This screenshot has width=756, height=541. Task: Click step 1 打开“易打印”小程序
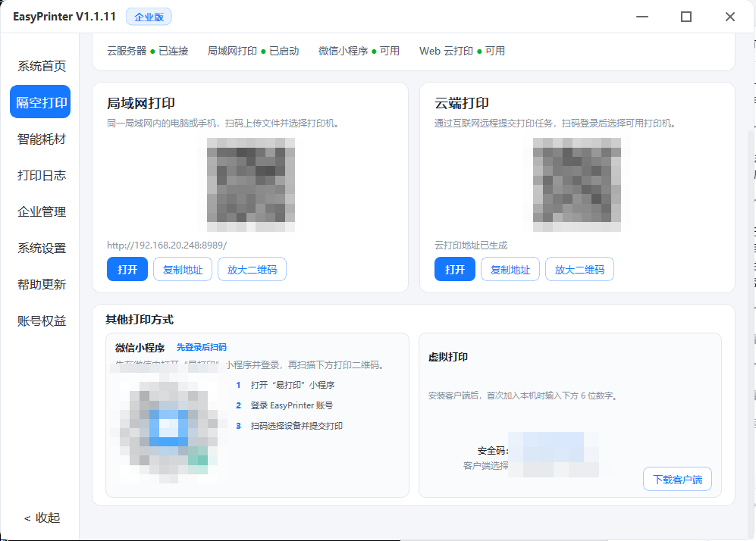(x=285, y=385)
